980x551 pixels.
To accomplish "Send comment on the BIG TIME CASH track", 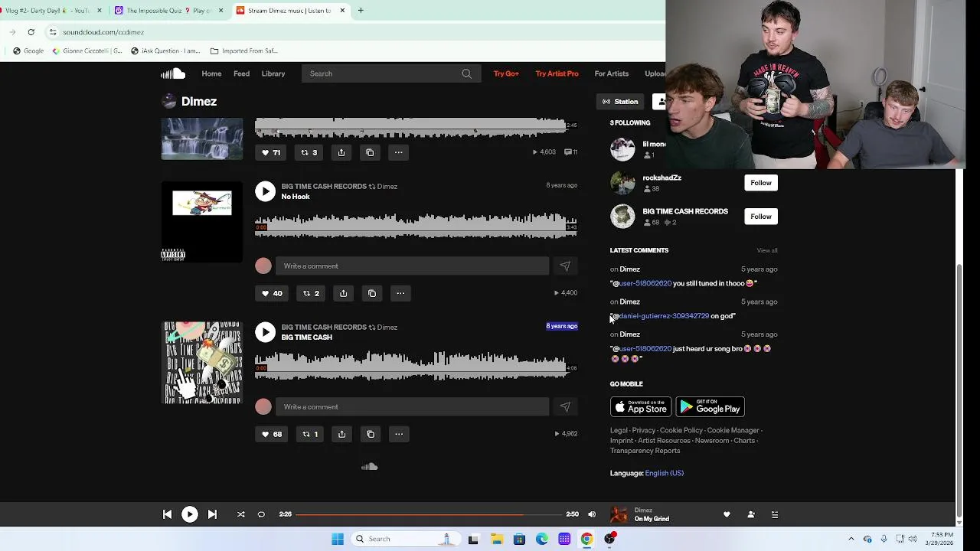I will coord(565,406).
